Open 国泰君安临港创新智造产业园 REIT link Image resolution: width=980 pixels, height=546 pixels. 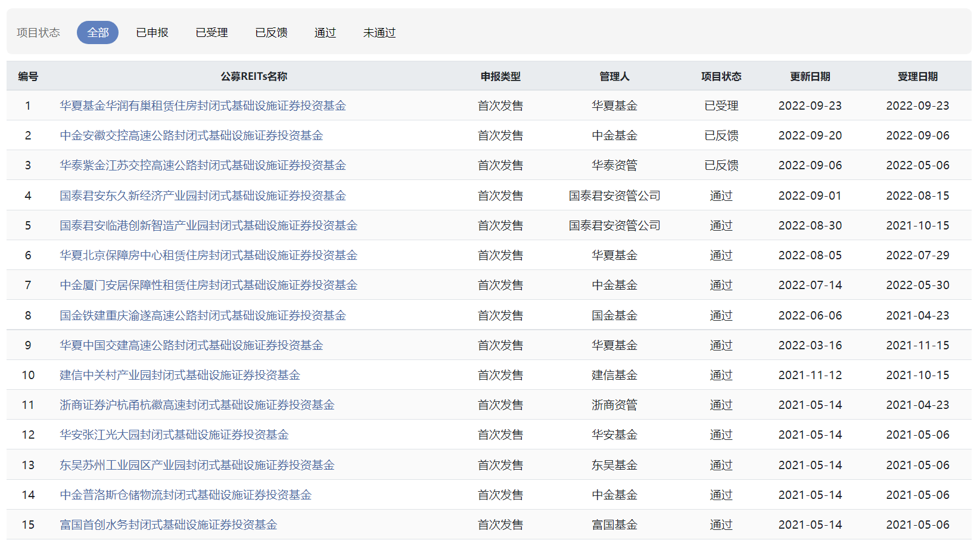pos(209,225)
